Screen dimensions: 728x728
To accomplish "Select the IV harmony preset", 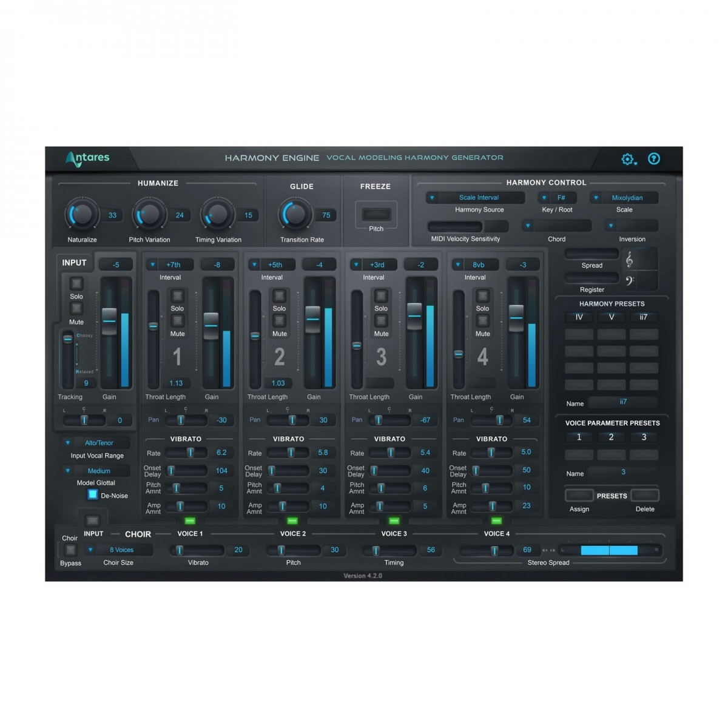I will click(579, 317).
